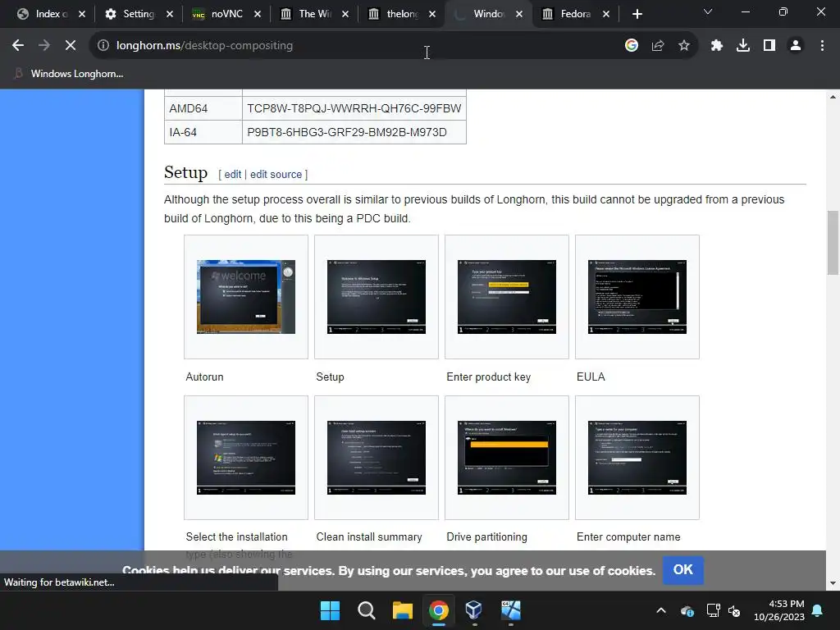Open the Extensions puzzle icon

coord(717,46)
